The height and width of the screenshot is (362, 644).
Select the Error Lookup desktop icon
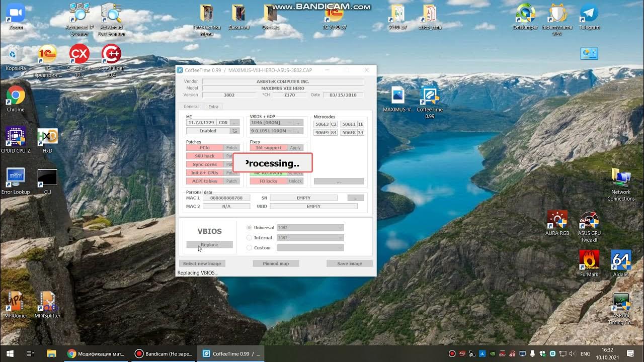point(16,182)
